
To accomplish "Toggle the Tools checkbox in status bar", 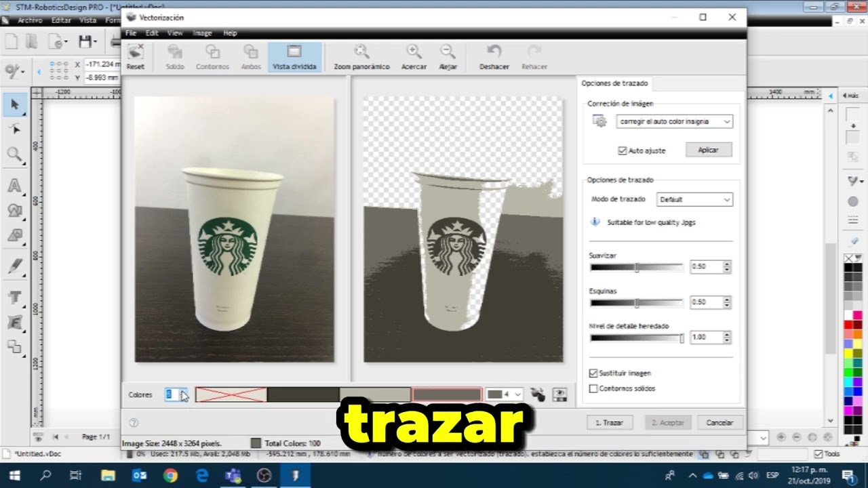I will coord(818,453).
